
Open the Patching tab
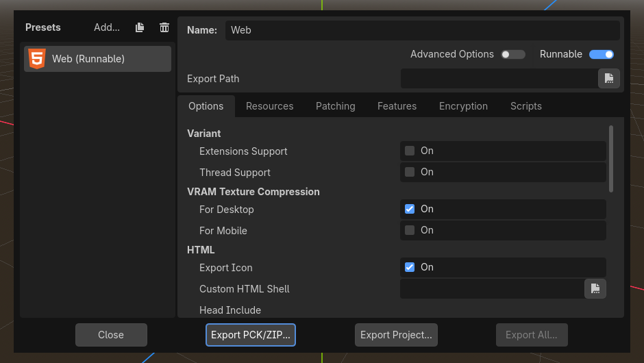pos(336,106)
